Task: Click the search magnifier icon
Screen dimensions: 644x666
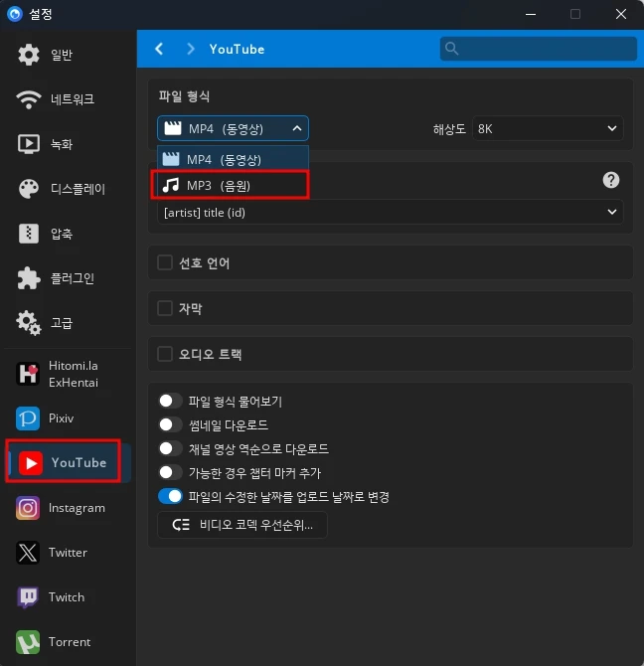Action: pyautogui.click(x=451, y=49)
